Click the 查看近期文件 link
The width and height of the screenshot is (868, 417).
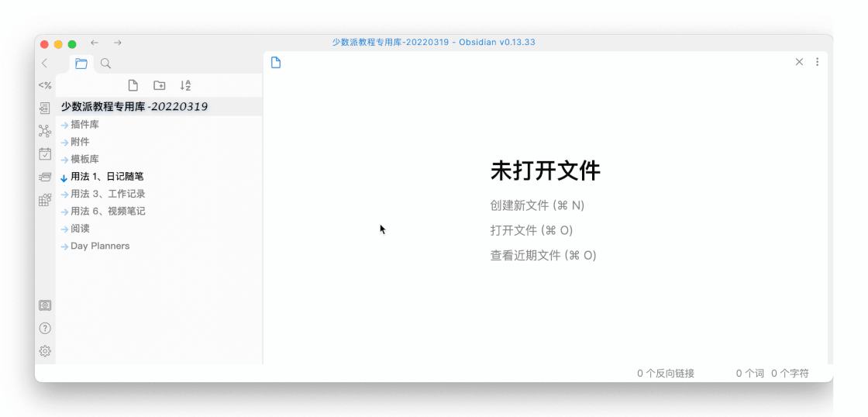click(x=543, y=255)
